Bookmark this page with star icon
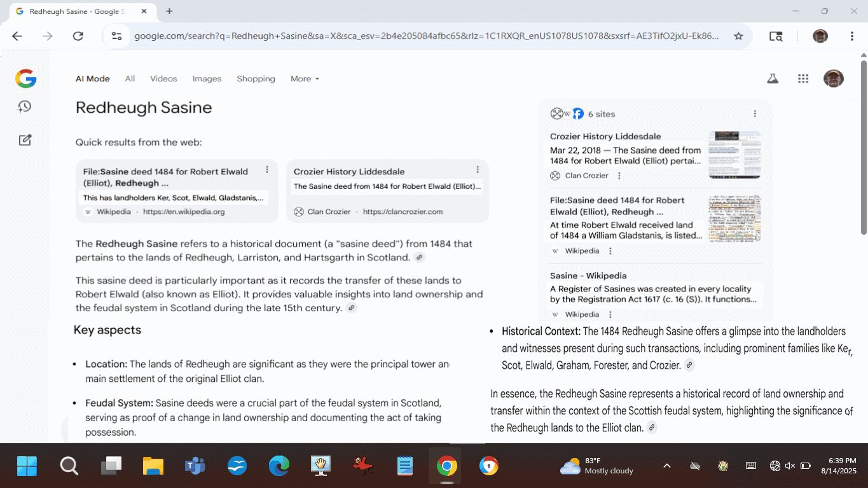This screenshot has height=488, width=868. 738,36
